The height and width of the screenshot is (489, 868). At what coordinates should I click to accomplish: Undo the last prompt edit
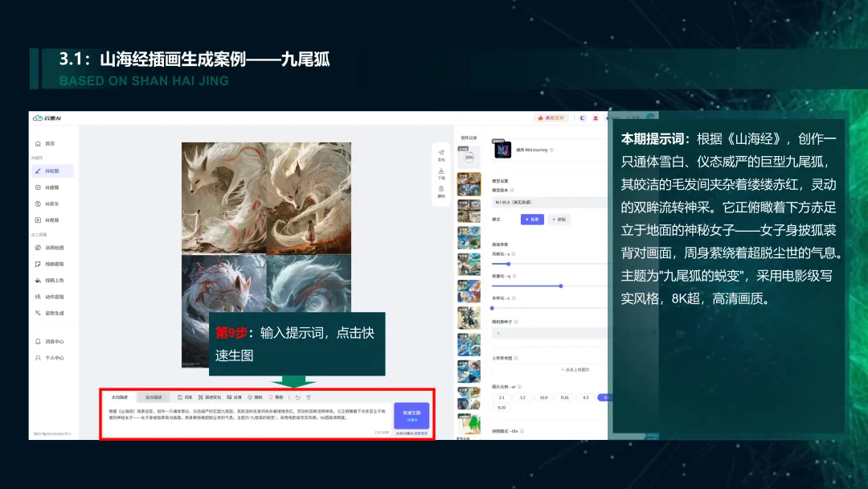[298, 397]
